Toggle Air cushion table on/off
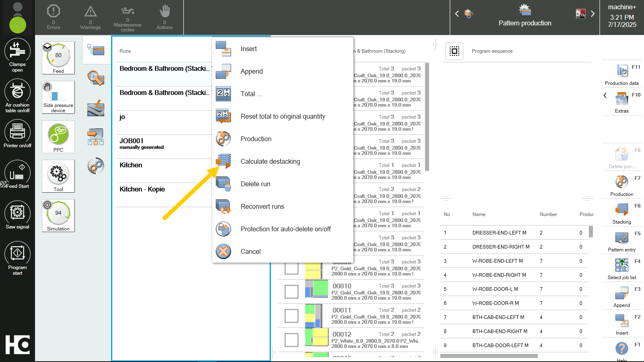Image resolution: width=644 pixels, height=362 pixels. pos(17,96)
